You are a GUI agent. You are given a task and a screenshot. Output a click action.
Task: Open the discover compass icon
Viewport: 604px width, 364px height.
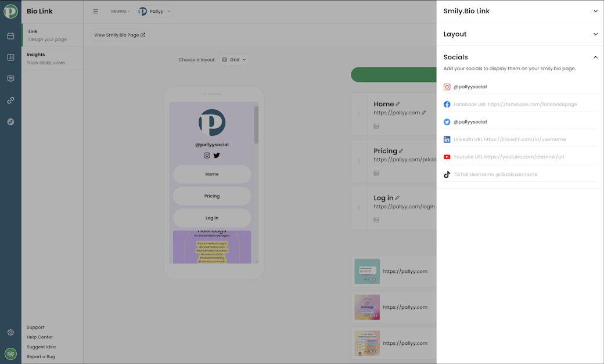click(10, 121)
